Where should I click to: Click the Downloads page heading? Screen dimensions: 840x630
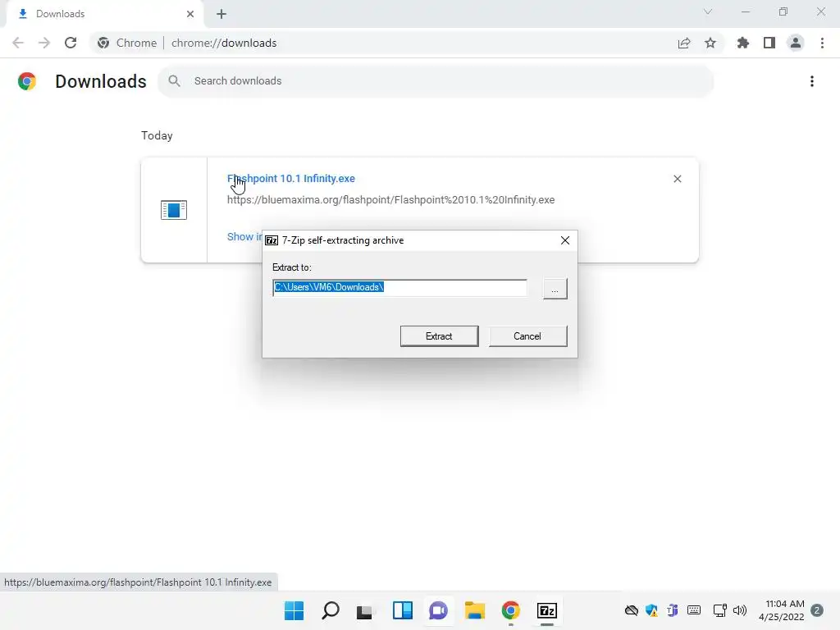pyautogui.click(x=101, y=81)
